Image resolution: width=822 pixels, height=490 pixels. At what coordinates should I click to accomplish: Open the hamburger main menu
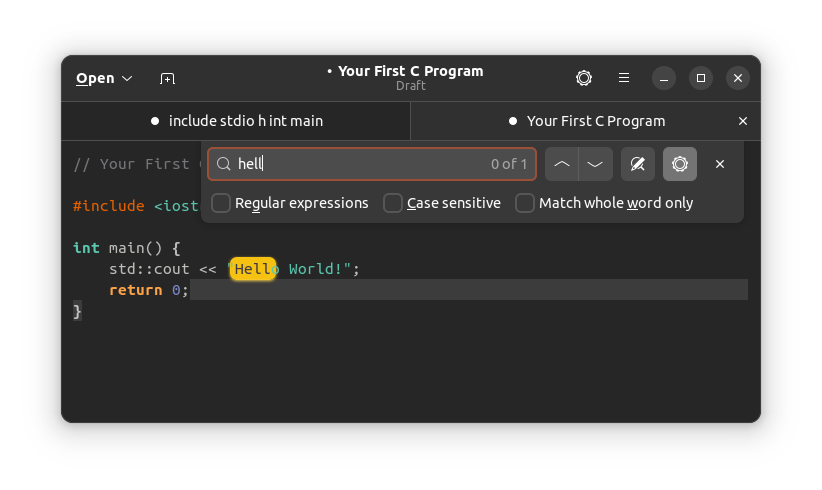(x=624, y=78)
